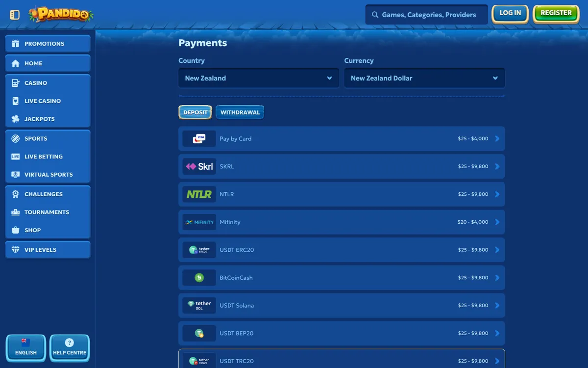Expand SKRL row chevron
Screen dimensions: 588x368
click(497, 166)
